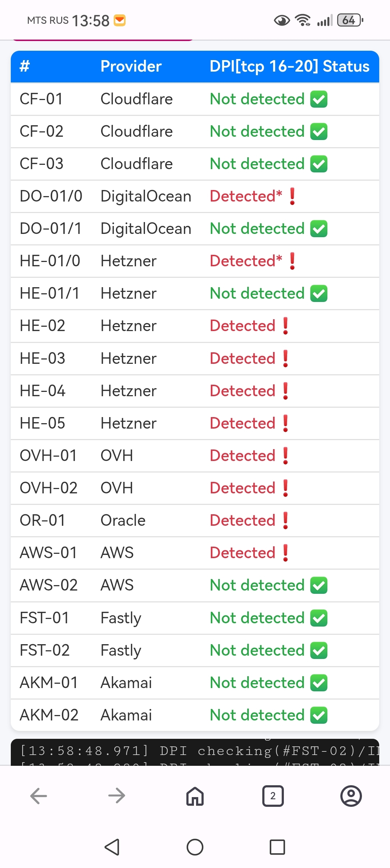This screenshot has width=390, height=868.
Task: Tap the magenta page loading progress bar
Action: (x=103, y=40)
